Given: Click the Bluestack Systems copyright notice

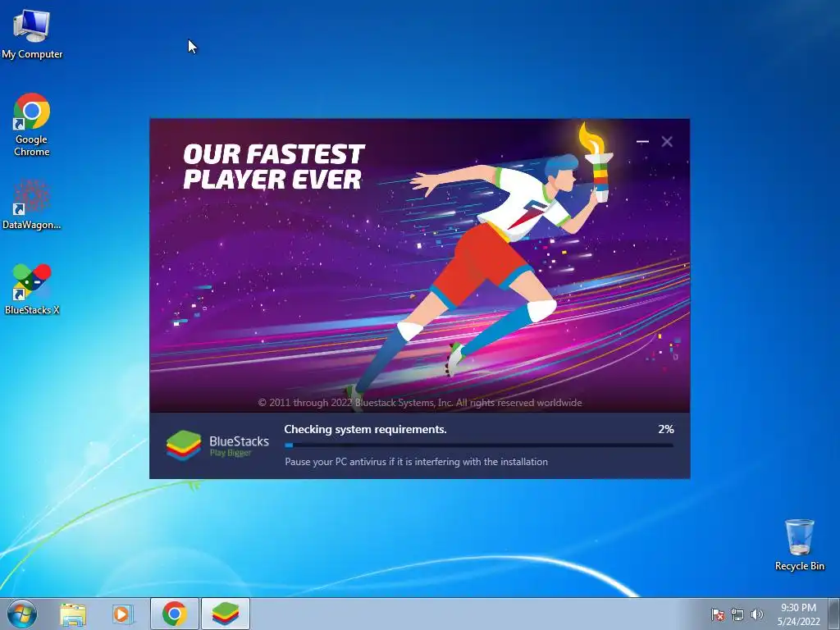Looking at the screenshot, I should [x=420, y=403].
